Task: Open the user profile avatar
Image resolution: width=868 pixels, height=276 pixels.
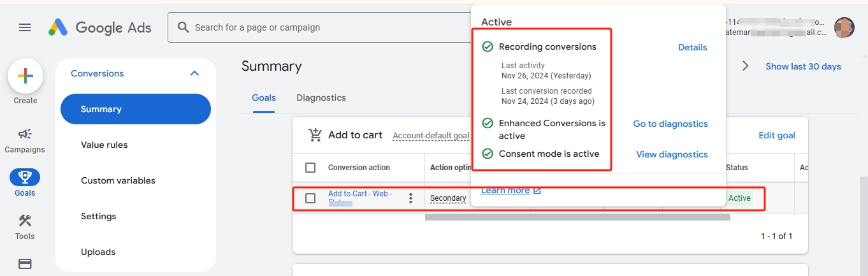Action: (844, 27)
